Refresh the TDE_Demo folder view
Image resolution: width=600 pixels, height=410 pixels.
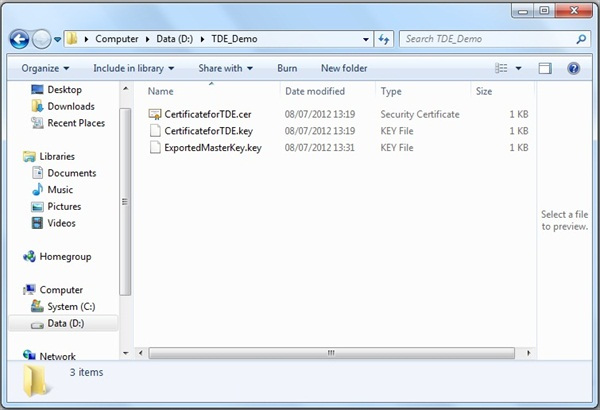tap(384, 39)
